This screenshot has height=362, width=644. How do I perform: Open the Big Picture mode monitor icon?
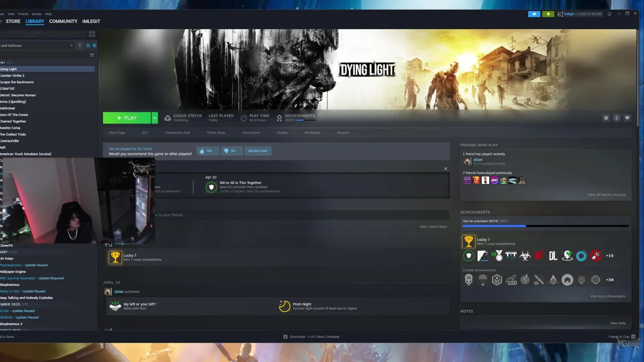(x=609, y=14)
